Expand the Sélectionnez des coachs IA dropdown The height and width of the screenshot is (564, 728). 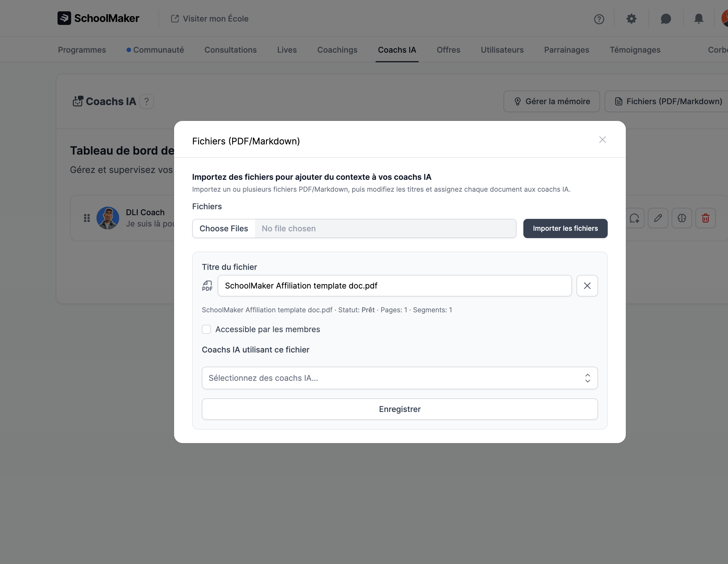[399, 378]
